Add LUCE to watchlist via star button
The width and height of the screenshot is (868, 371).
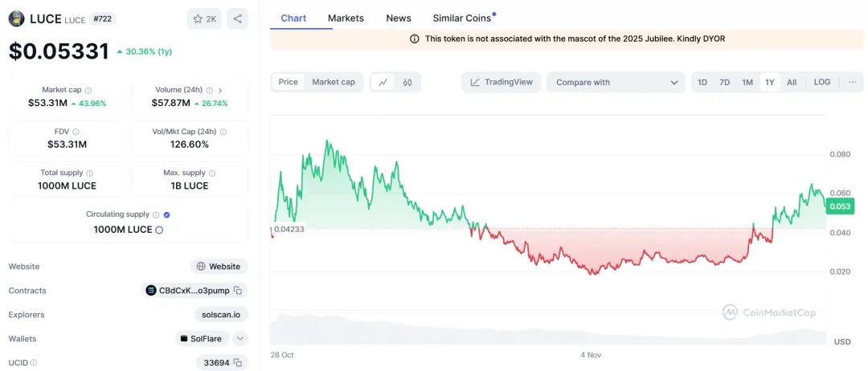tap(204, 18)
